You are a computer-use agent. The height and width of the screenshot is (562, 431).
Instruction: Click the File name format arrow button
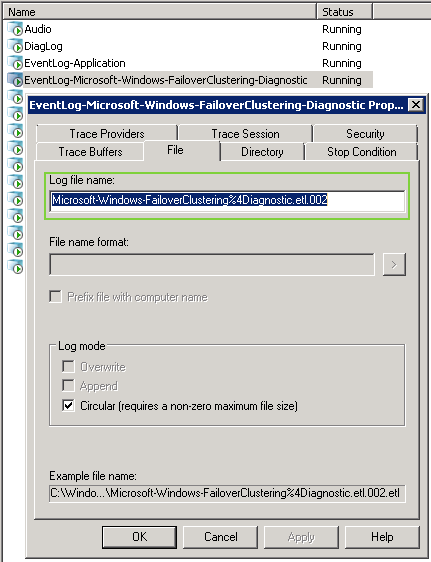[x=394, y=265]
